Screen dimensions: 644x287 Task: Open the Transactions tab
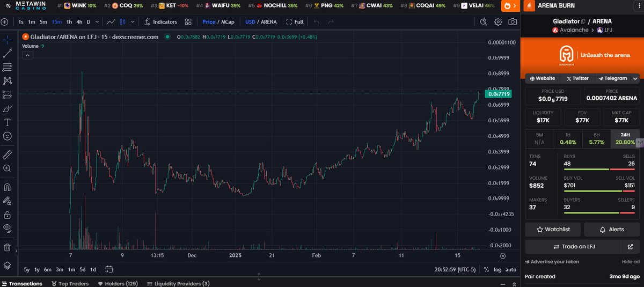pos(22,283)
